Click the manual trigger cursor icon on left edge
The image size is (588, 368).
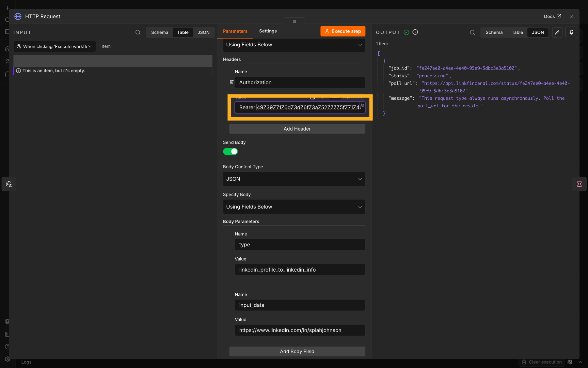pyautogui.click(x=9, y=184)
